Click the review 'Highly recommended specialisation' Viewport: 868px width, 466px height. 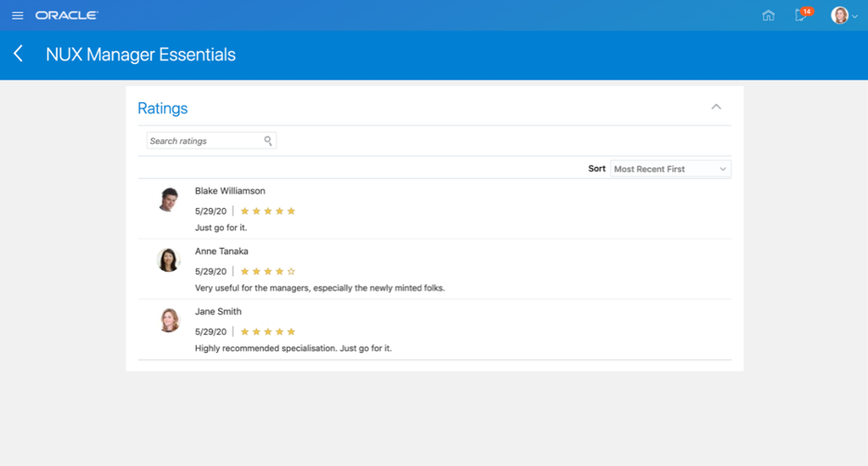tap(293, 348)
